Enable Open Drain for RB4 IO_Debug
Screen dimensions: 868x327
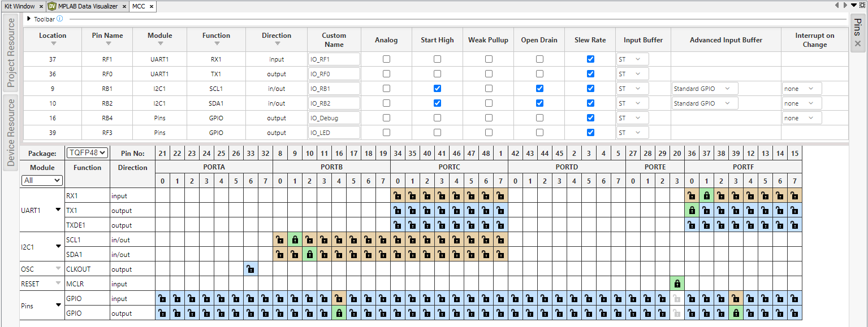click(x=539, y=117)
